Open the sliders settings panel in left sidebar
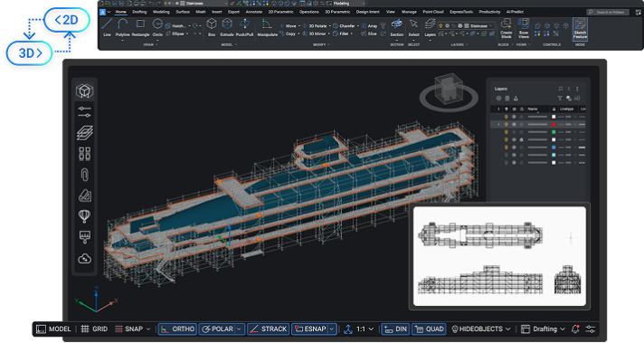644x343 pixels. click(x=85, y=111)
